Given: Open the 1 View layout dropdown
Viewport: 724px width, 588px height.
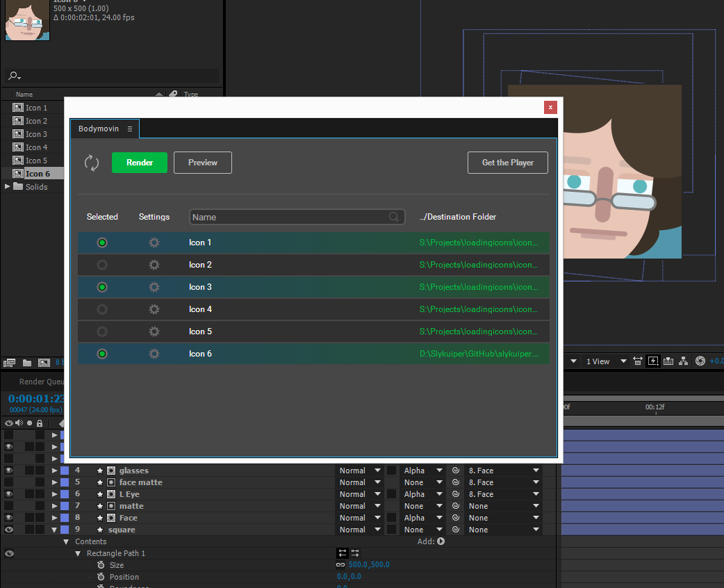Looking at the screenshot, I should (x=606, y=361).
